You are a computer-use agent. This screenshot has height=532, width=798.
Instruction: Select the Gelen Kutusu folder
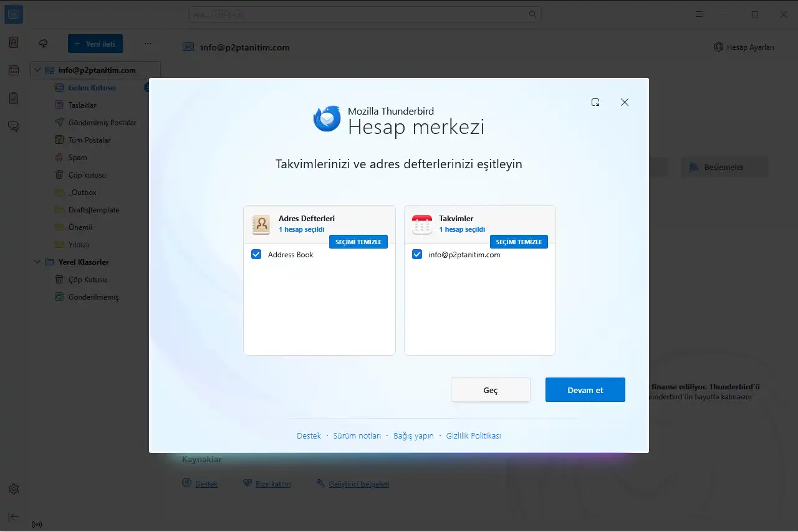click(x=92, y=88)
